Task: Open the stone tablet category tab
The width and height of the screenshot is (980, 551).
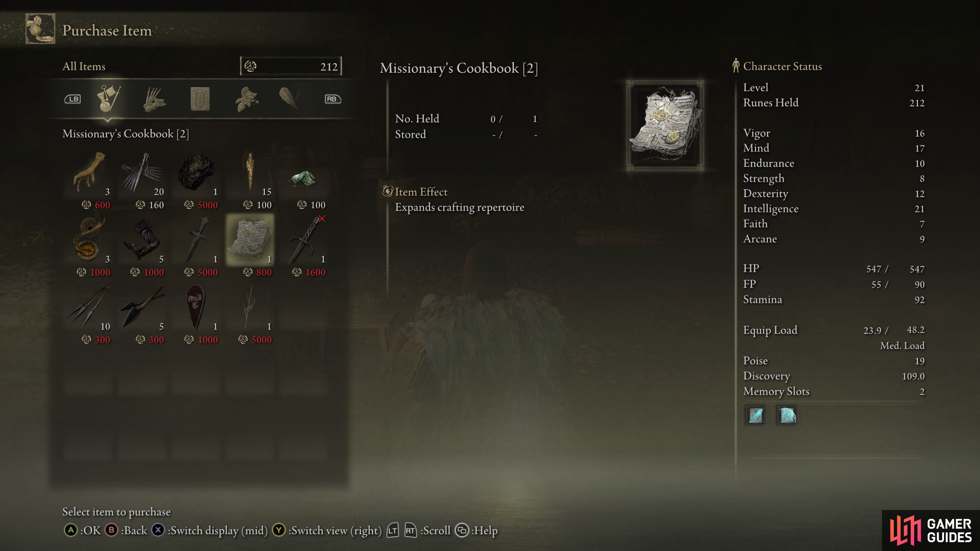Action: (x=200, y=99)
